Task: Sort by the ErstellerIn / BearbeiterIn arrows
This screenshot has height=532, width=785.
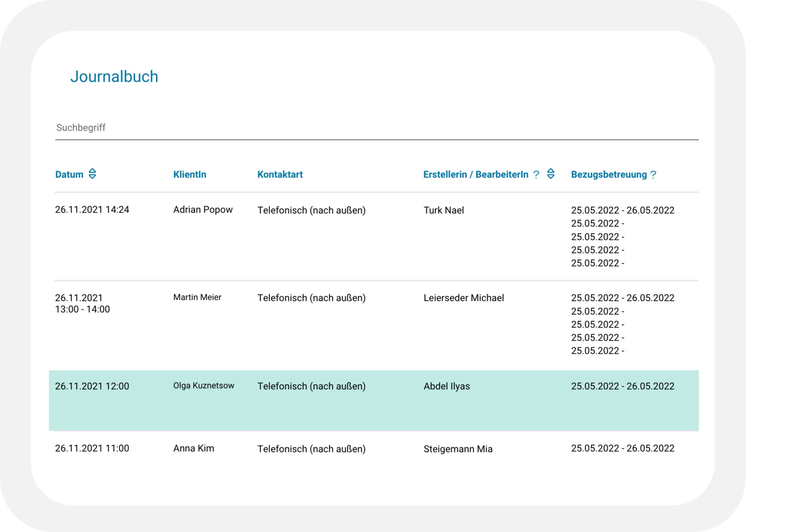Action: click(551, 174)
